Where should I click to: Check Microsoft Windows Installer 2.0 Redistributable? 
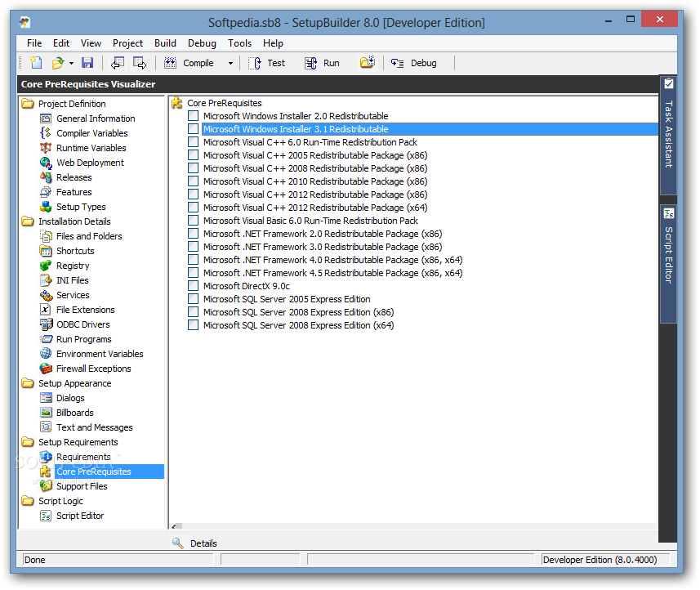click(x=194, y=116)
